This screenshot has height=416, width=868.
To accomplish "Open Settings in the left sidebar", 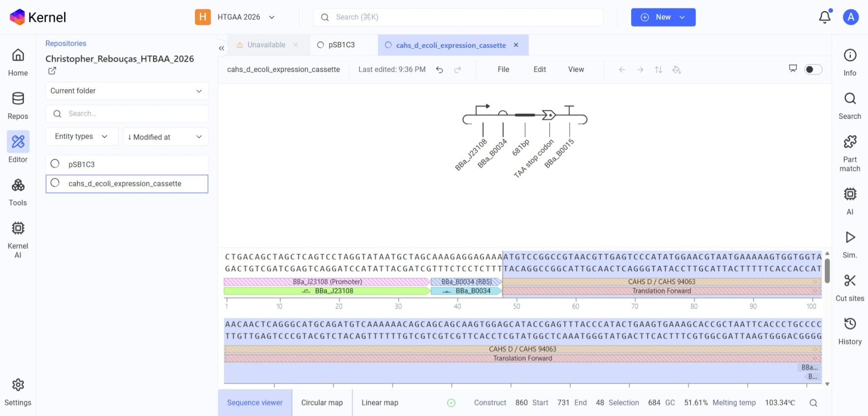I will click(x=18, y=392).
